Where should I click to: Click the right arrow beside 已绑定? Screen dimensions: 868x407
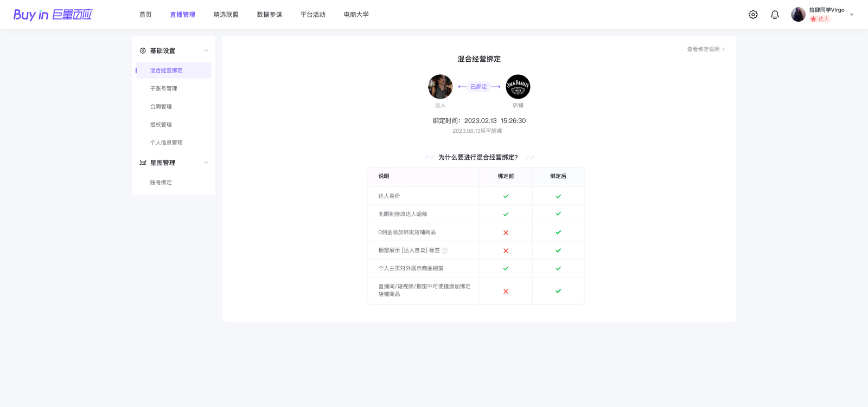coord(496,87)
